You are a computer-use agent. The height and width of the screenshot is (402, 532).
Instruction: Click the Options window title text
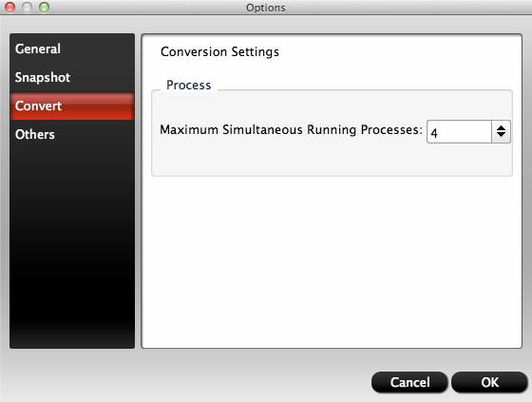266,8
